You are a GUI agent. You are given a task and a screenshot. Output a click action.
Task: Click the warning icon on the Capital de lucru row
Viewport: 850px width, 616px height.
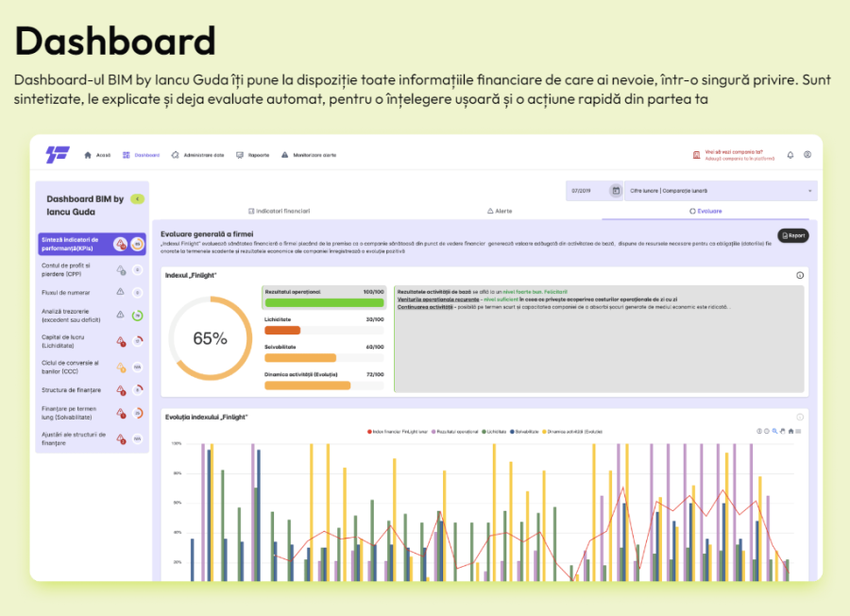[121, 341]
